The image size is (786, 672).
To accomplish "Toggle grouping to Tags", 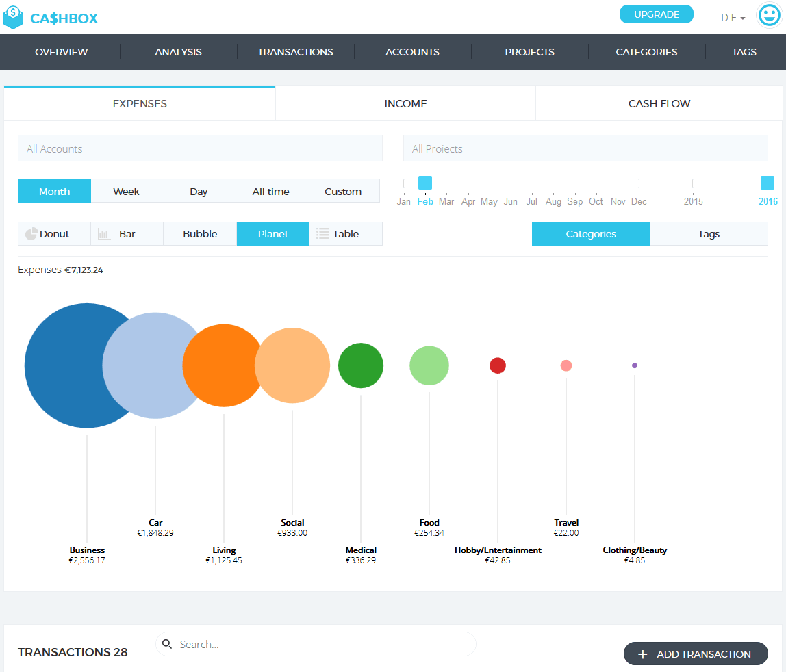I will point(709,234).
